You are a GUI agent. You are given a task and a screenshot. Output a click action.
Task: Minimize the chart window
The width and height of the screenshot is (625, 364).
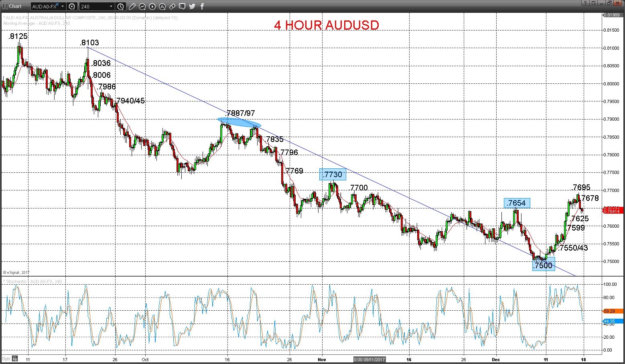click(602, 3)
